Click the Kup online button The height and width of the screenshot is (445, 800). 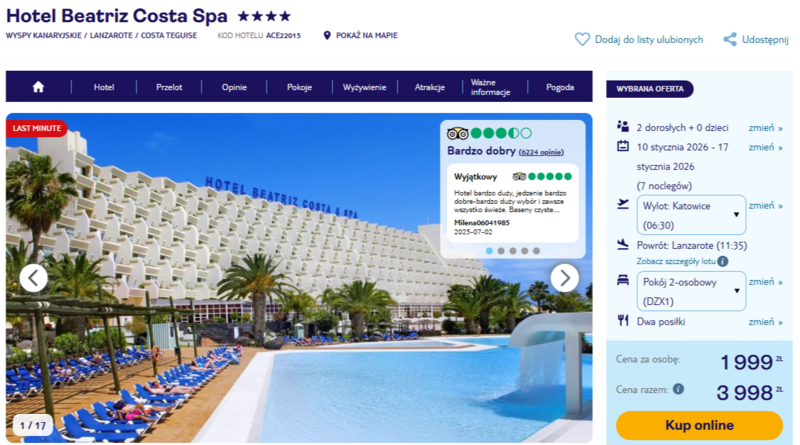699,425
